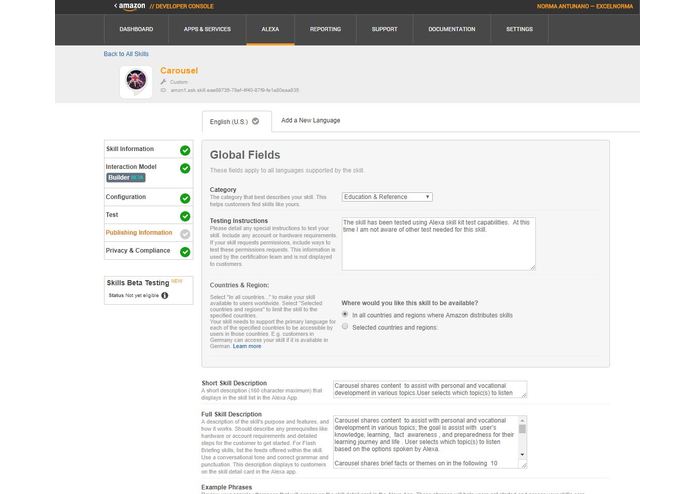Open Publishing Information section
The width and height of the screenshot is (695, 494).
point(139,233)
